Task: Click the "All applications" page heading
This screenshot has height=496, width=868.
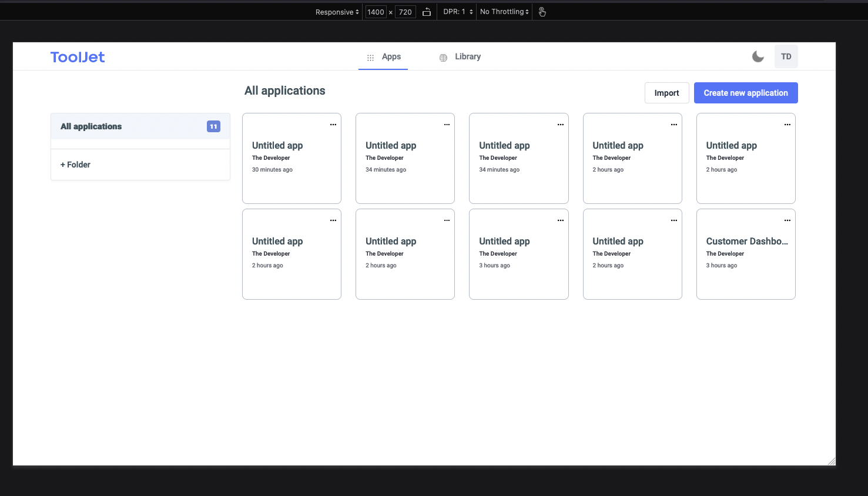Action: tap(285, 91)
